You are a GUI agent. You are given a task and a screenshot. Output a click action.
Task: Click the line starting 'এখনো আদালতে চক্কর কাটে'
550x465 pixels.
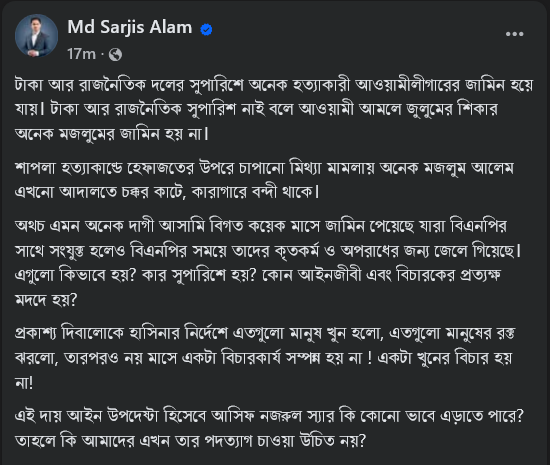point(167,192)
